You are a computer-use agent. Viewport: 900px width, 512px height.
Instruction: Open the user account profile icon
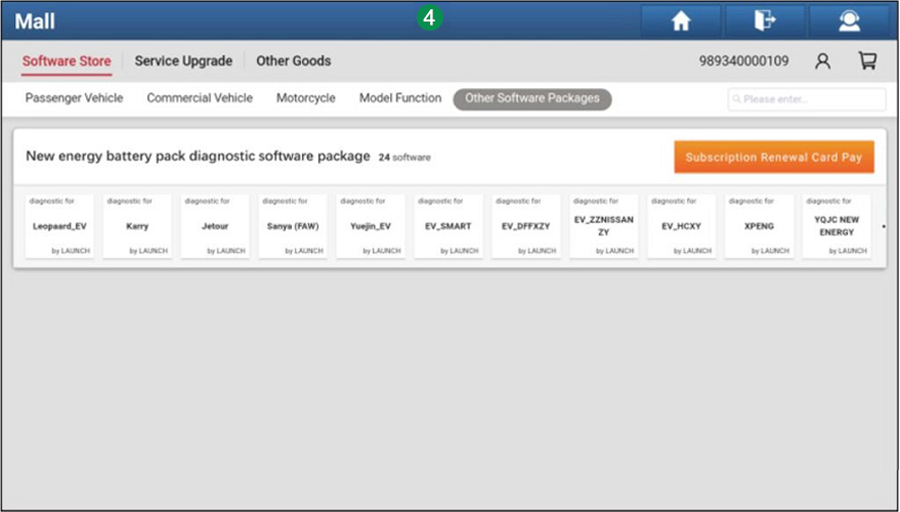(x=823, y=61)
